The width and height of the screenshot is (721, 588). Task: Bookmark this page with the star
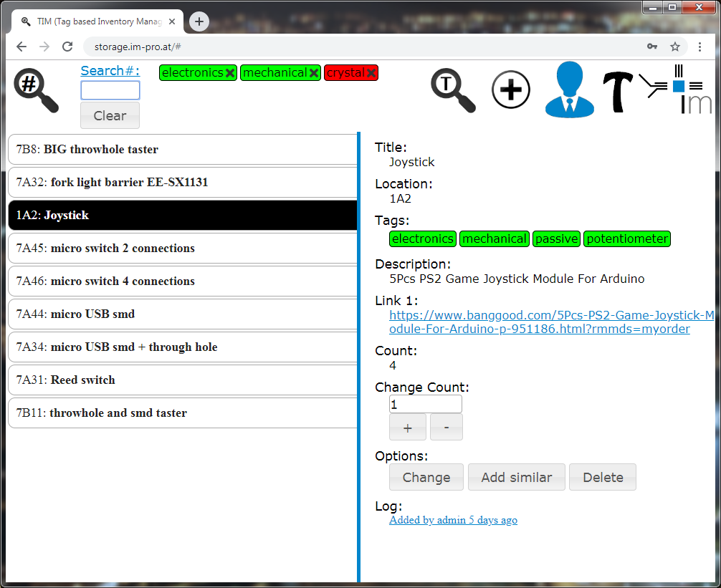point(674,47)
